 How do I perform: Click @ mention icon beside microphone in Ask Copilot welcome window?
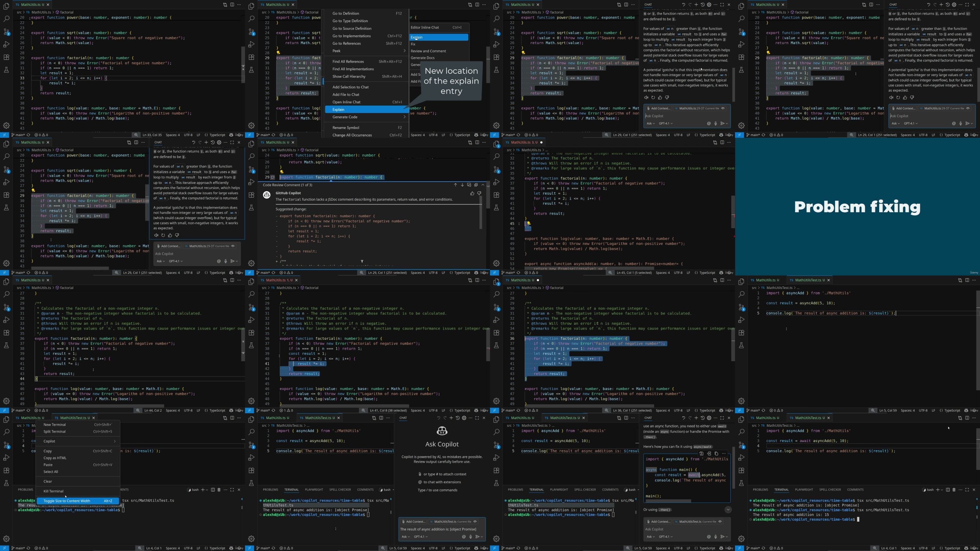[464, 537]
